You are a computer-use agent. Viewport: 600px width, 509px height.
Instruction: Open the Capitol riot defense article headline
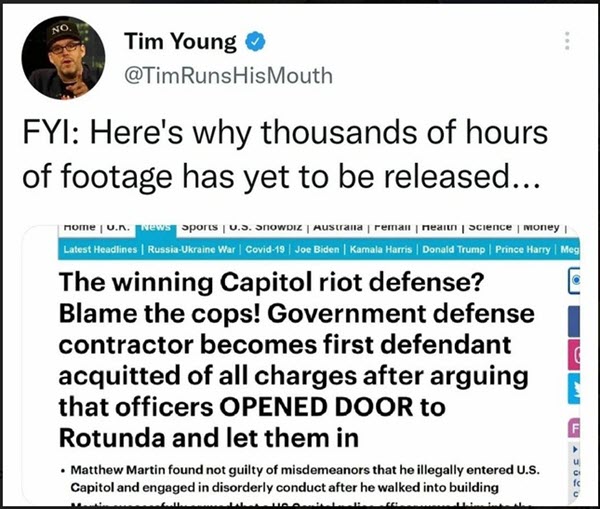click(x=297, y=360)
